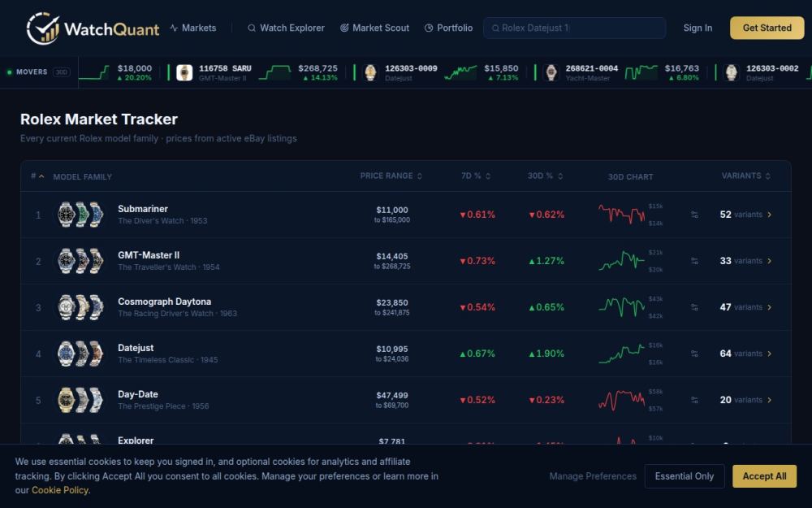Click the Cosmograph Daytona 7D value 0.54%

point(477,307)
